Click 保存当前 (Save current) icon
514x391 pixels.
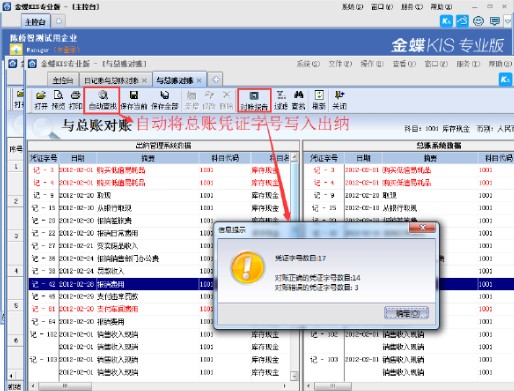134,100
